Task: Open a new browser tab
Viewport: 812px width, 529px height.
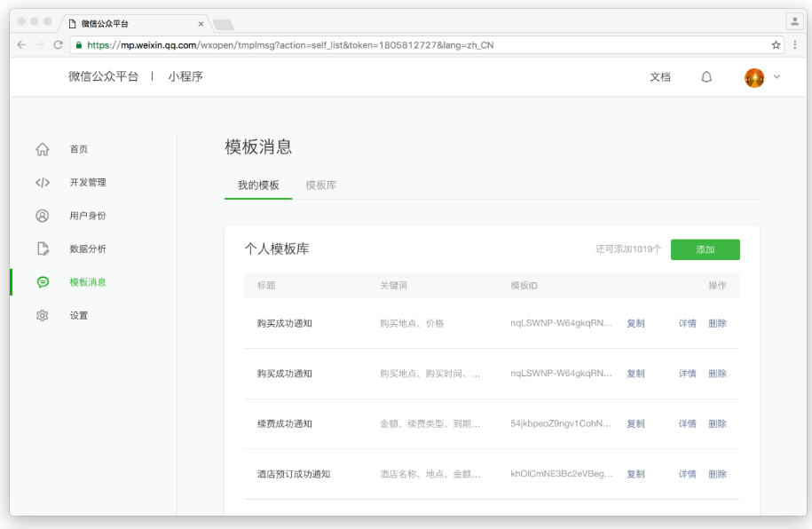Action: (x=224, y=24)
